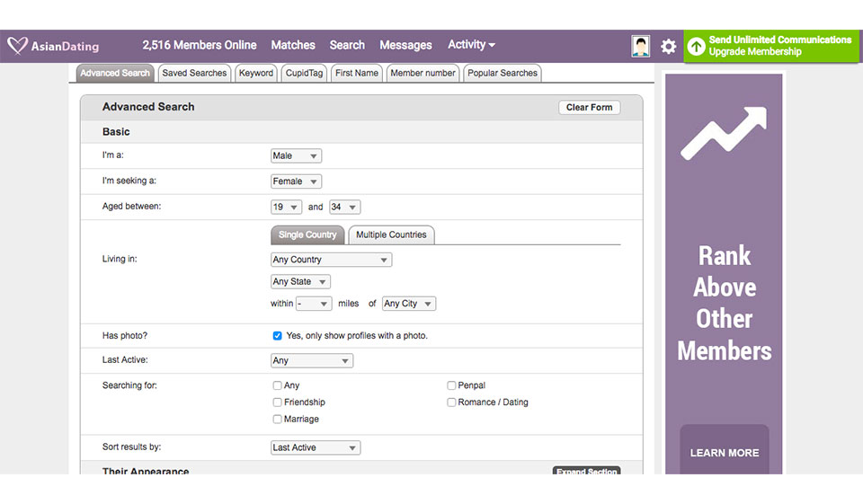
Task: Open the minimum age dropdown showing 19
Action: (286, 207)
